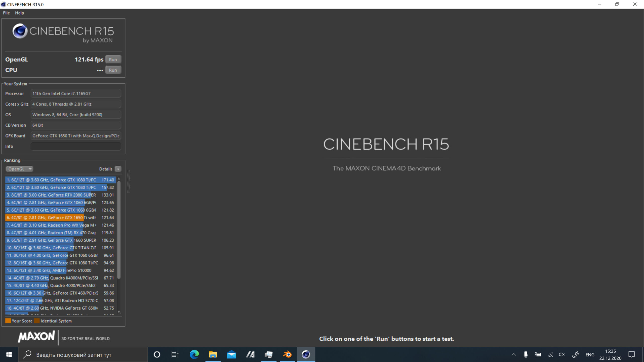The image size is (644, 362).
Task: Open Task View on the taskbar
Action: click(x=175, y=354)
